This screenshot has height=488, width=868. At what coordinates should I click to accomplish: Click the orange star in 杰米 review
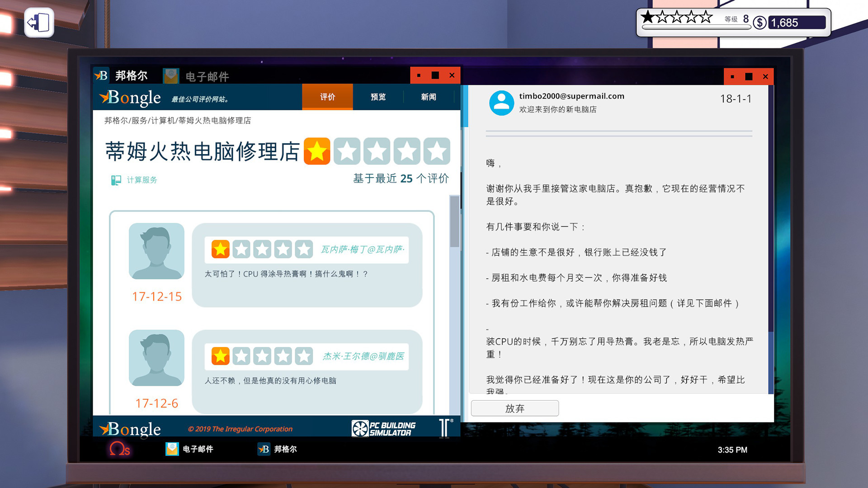pyautogui.click(x=221, y=356)
